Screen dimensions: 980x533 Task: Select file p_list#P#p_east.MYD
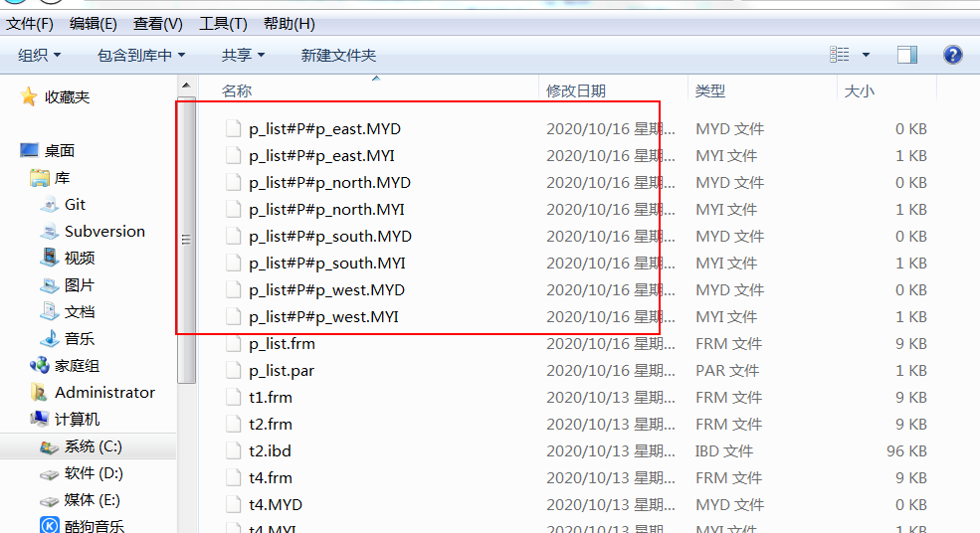324,129
